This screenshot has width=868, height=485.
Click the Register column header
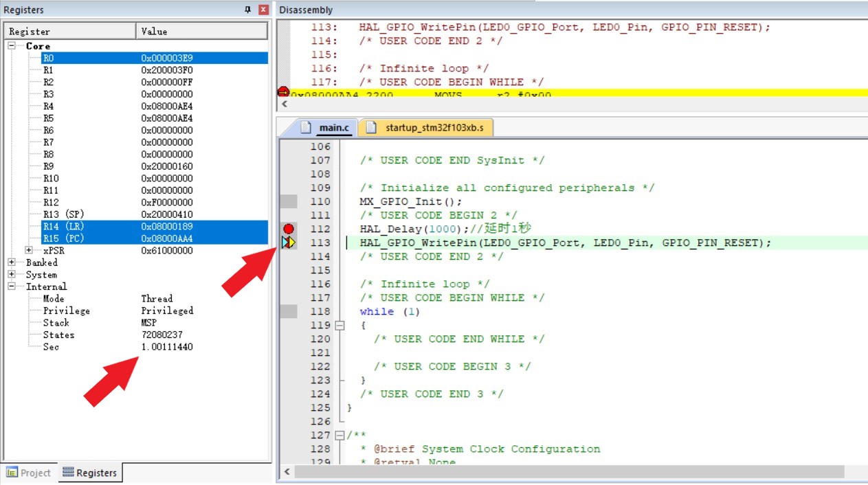pos(70,31)
